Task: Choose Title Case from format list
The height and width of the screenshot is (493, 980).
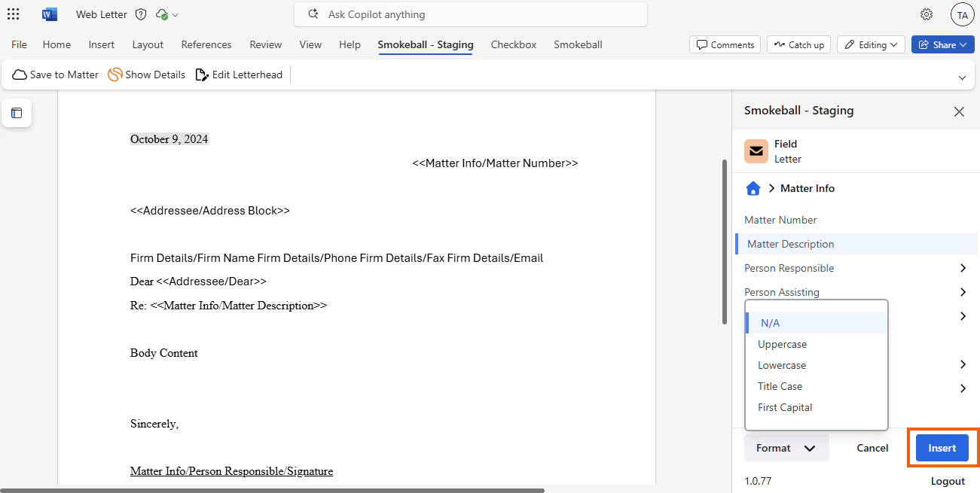Action: (780, 386)
